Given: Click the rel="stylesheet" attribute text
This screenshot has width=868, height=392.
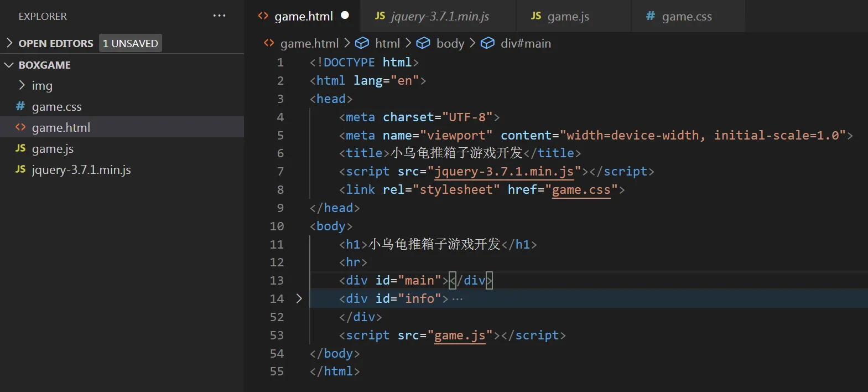Looking at the screenshot, I should coord(441,190).
